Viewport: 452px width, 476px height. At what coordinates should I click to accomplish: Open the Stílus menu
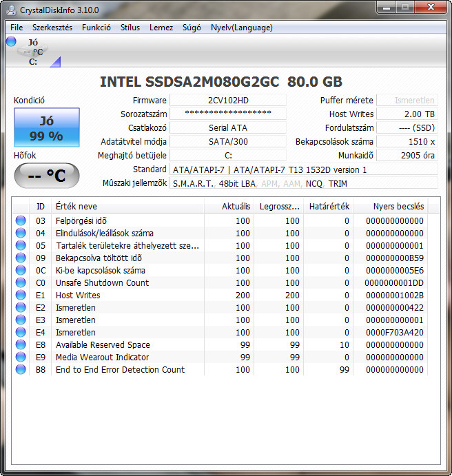[130, 28]
